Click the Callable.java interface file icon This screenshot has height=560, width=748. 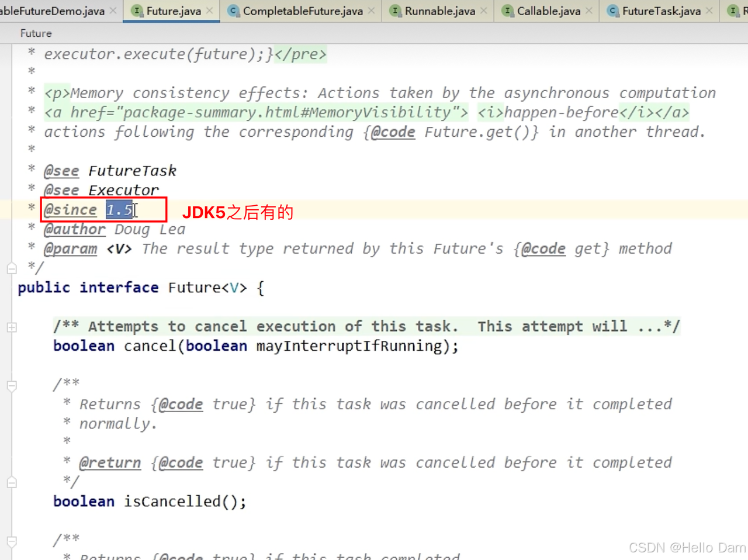tap(507, 11)
